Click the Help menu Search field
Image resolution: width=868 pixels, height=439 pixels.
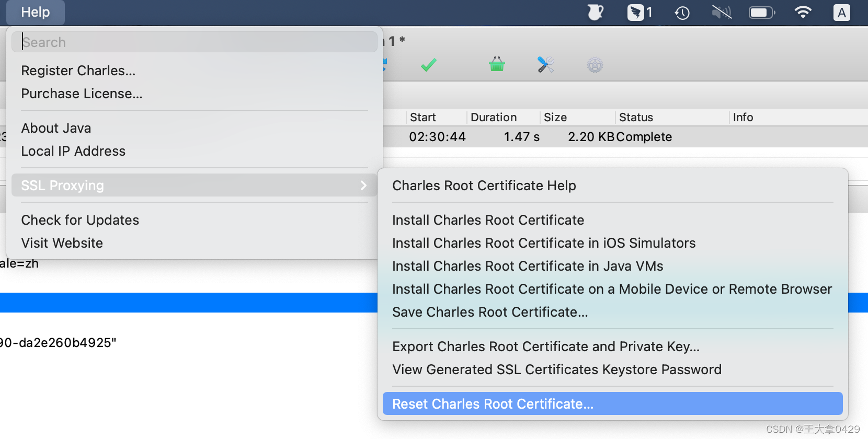pyautogui.click(x=195, y=42)
